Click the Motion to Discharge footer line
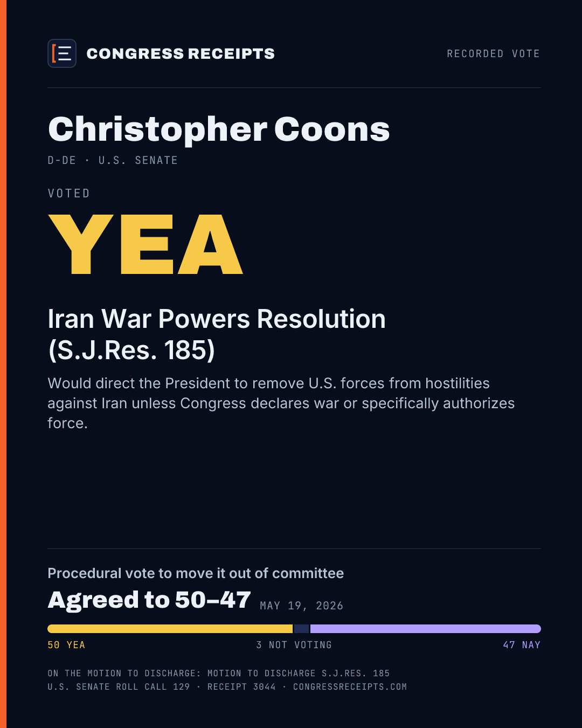The height and width of the screenshot is (728, 582). [x=218, y=673]
